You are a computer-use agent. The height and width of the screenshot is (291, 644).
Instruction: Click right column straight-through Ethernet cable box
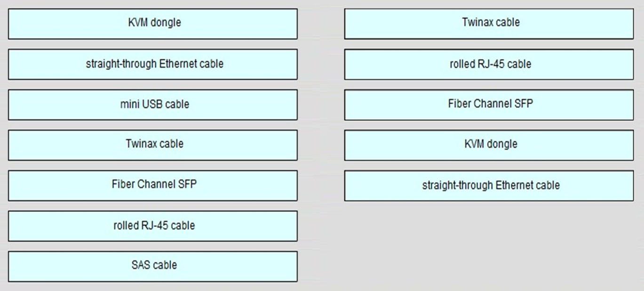[489, 186]
